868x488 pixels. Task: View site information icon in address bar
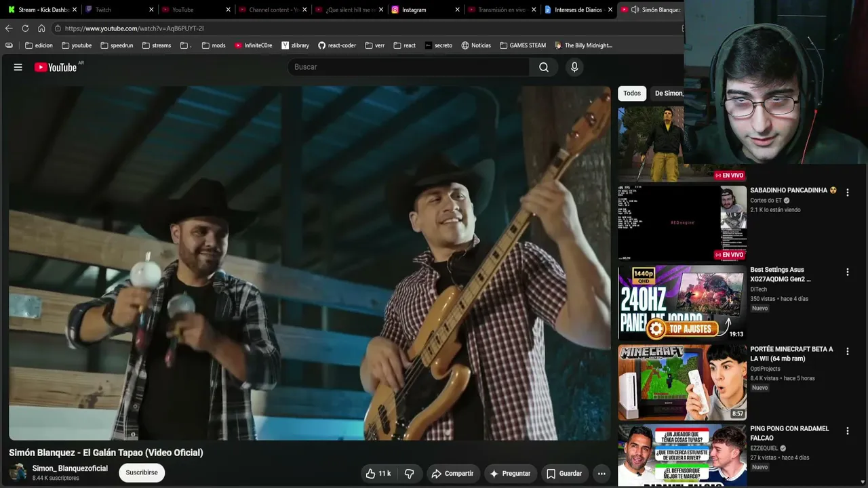pyautogui.click(x=58, y=28)
